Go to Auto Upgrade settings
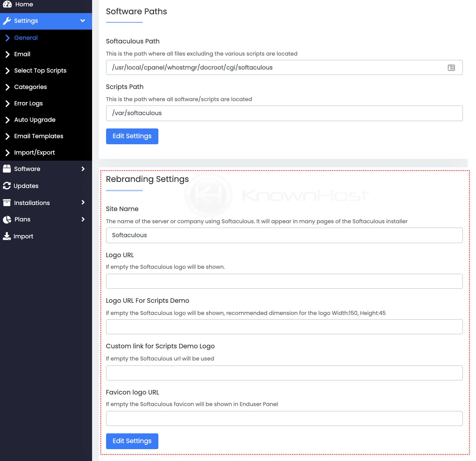This screenshot has width=476, height=461. pyautogui.click(x=35, y=120)
